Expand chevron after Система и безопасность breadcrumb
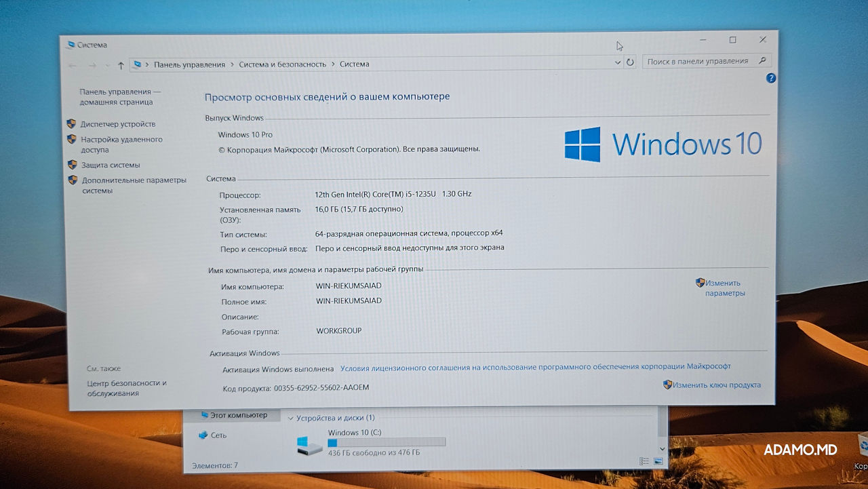This screenshot has height=489, width=868. [x=333, y=64]
